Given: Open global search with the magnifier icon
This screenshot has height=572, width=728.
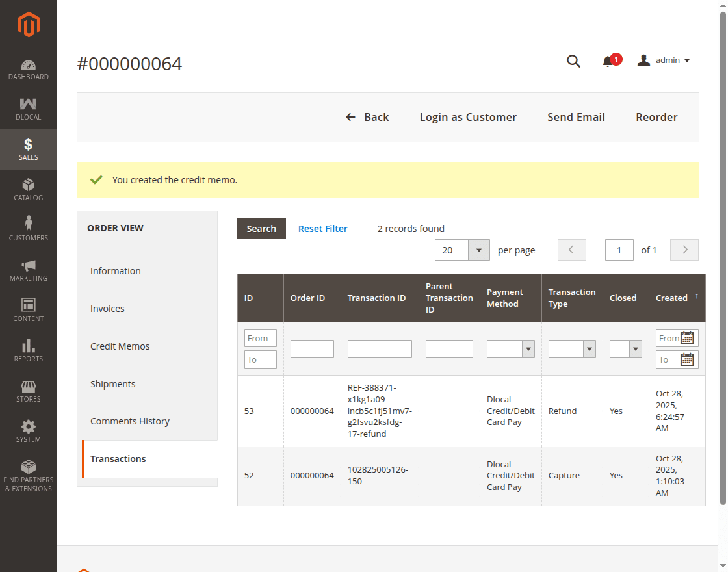Looking at the screenshot, I should pos(573,60).
